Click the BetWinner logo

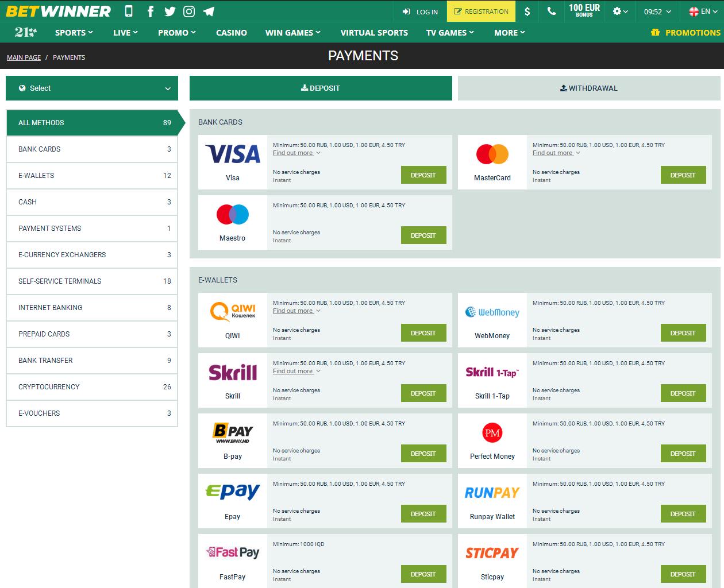58,11
